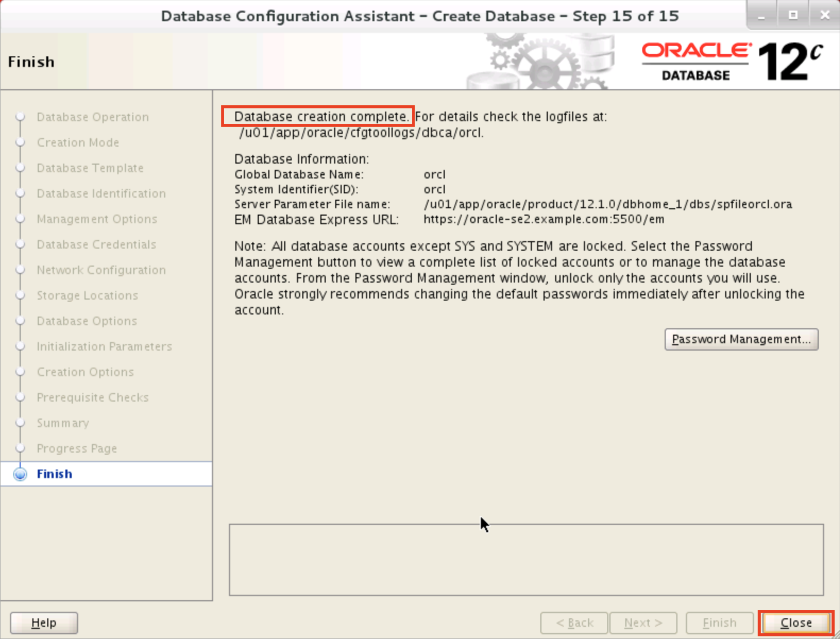Click the Management Options step bullet
This screenshot has height=639, width=840.
[20, 219]
